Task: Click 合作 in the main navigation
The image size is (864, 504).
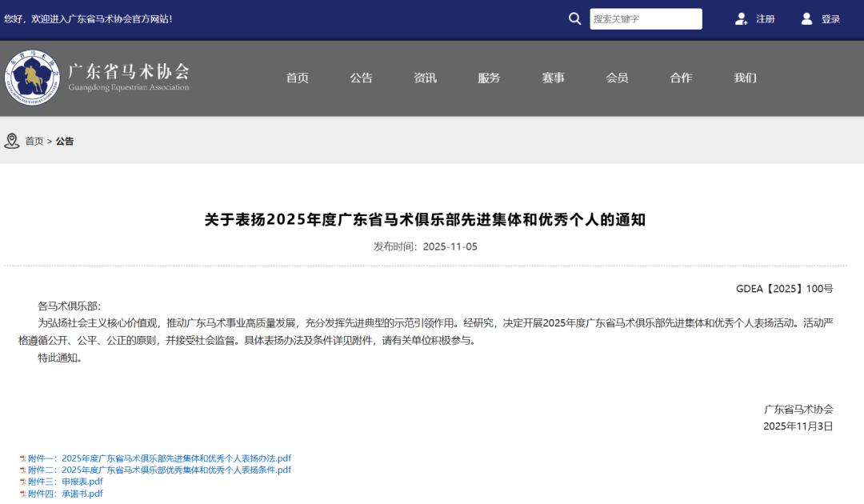Action: point(682,78)
